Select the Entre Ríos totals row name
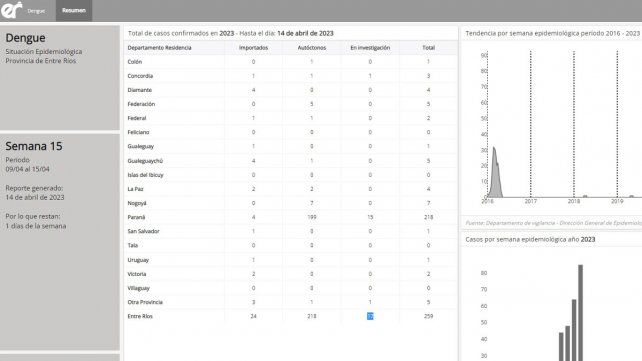This screenshot has height=361, width=642. (x=140, y=316)
